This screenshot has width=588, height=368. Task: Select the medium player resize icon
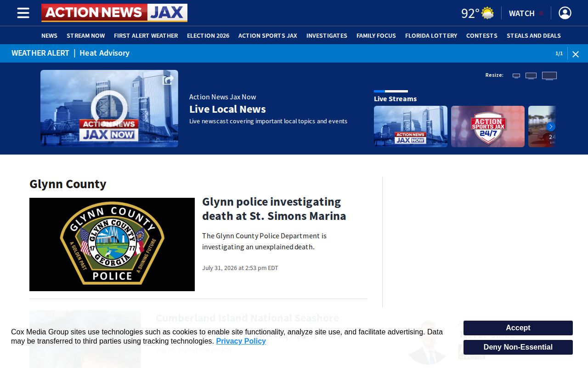pyautogui.click(x=531, y=76)
